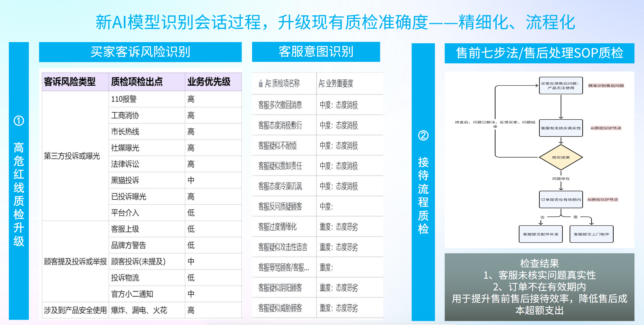Click the 质检项检出点 column header
644x325 pixels.
click(147, 81)
